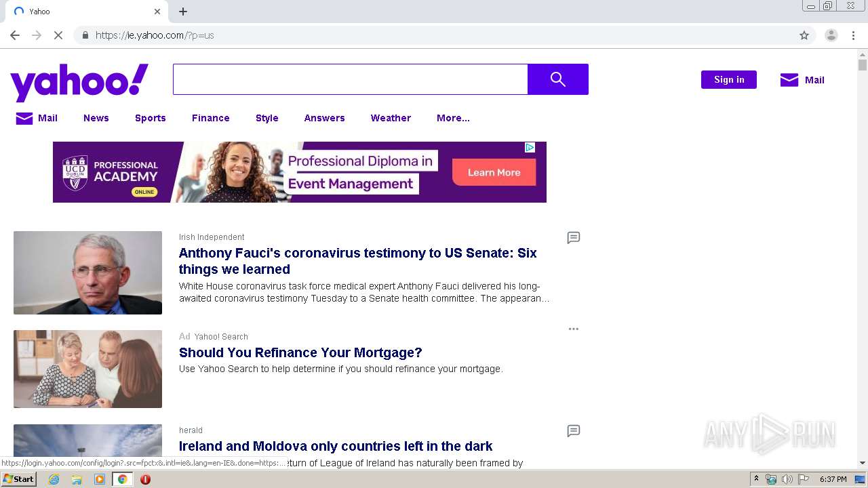Screen dimensions: 868x488
Task: Open comments on Ireland and Moldova article
Action: click(574, 431)
